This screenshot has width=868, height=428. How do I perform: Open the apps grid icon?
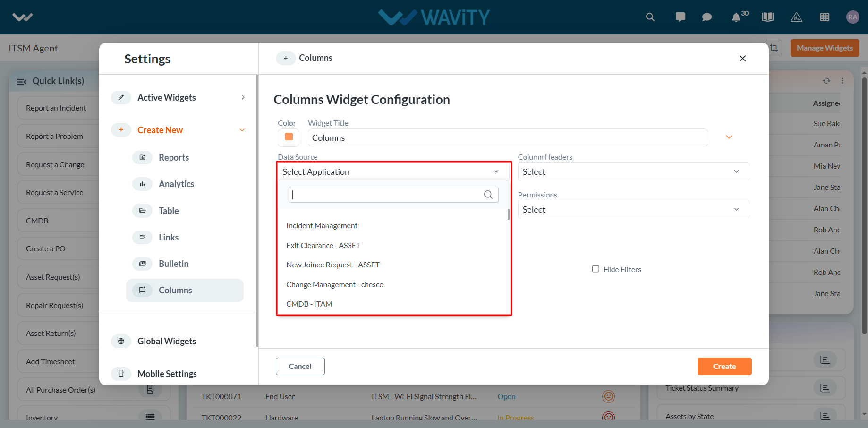[x=825, y=17]
